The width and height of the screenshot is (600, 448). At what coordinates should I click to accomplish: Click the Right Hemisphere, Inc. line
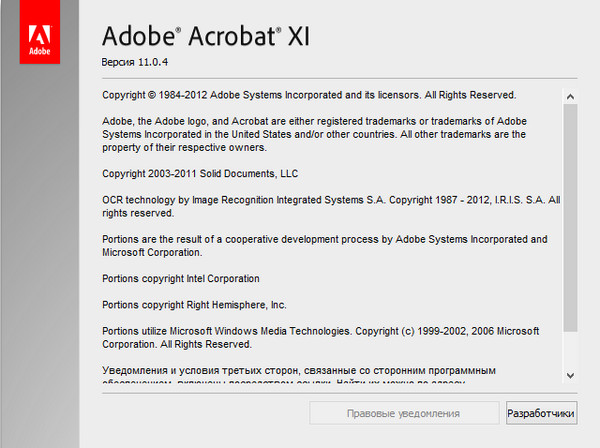(194, 304)
